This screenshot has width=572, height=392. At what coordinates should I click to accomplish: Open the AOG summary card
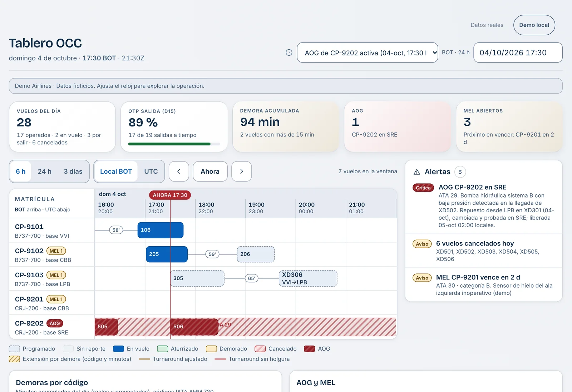398,127
